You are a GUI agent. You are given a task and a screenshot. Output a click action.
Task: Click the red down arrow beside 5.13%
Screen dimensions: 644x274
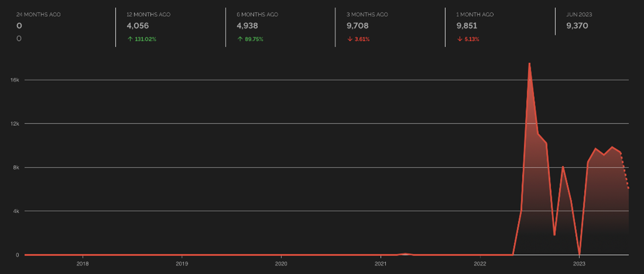[x=459, y=39]
